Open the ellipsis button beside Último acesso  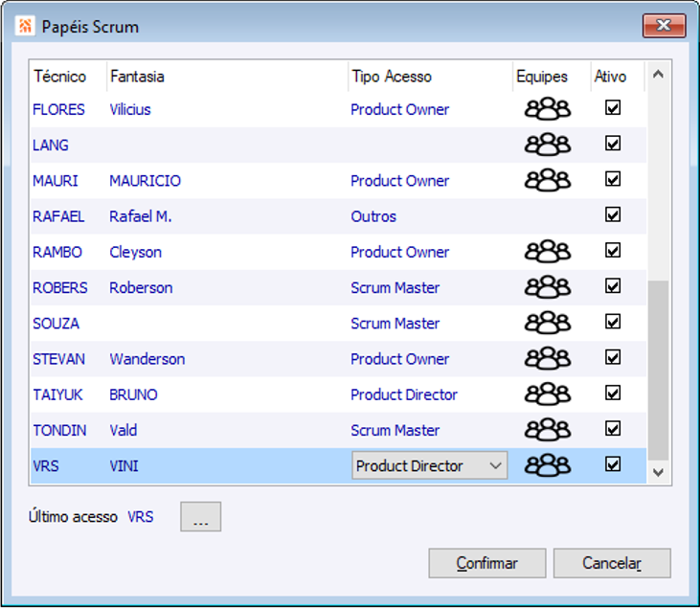click(x=200, y=517)
